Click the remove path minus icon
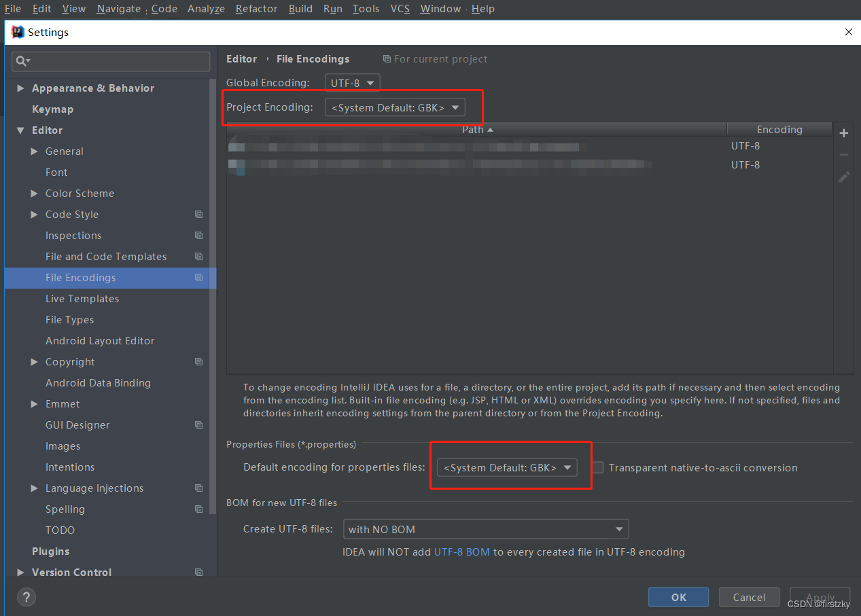Image resolution: width=861 pixels, height=616 pixels. pos(844,155)
